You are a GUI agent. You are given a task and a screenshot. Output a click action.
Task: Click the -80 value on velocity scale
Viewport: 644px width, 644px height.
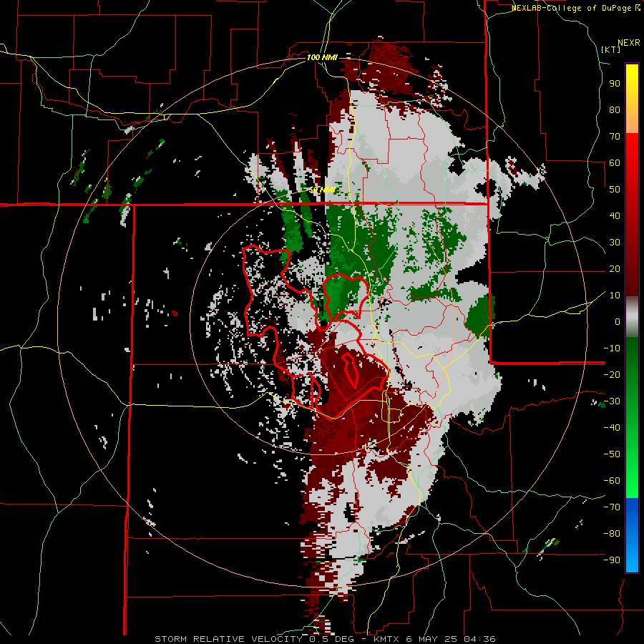coord(612,534)
